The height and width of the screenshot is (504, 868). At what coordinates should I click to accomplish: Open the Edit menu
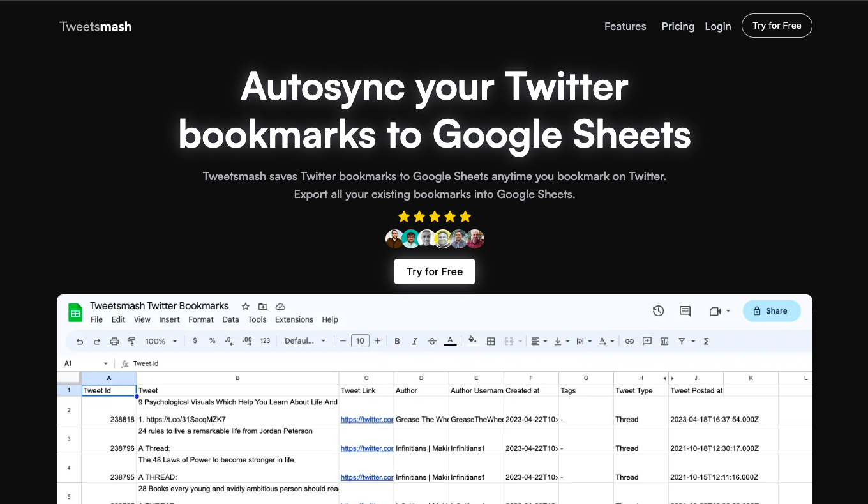coord(119,320)
